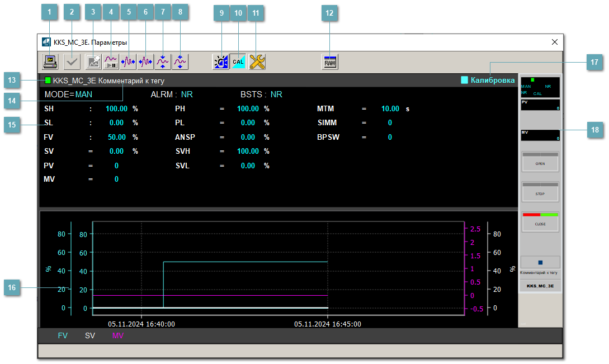The image size is (609, 364).
Task: Compress the trend vertical scale
Action: click(x=163, y=62)
